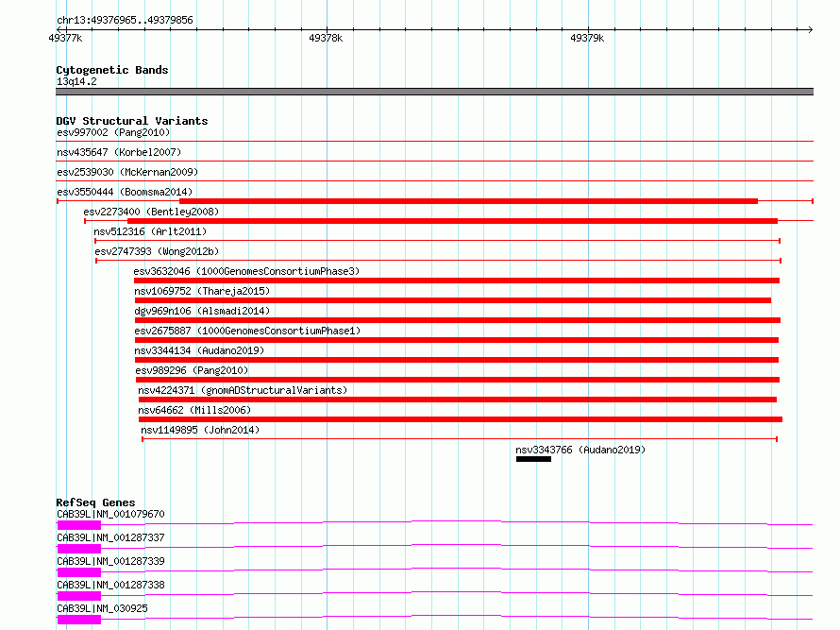Viewport: 840px width, 630px height.
Task: Click the red bar of esv3550444
Action: coord(469,201)
